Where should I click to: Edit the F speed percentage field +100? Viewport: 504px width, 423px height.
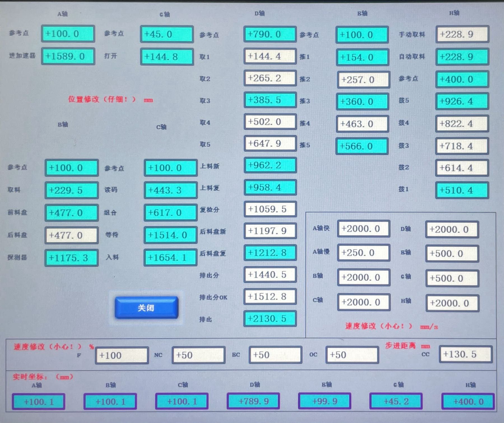pos(122,355)
